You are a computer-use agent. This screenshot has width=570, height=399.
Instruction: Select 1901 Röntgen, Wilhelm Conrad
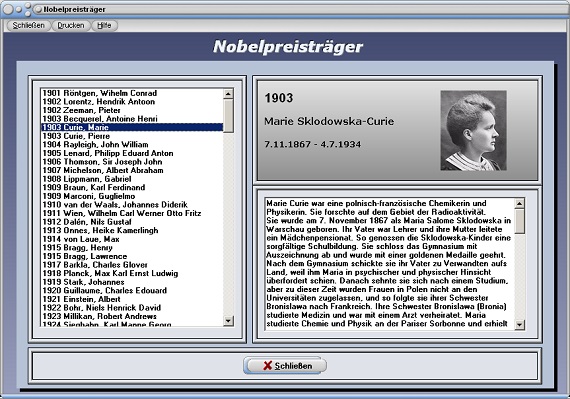(x=132, y=93)
